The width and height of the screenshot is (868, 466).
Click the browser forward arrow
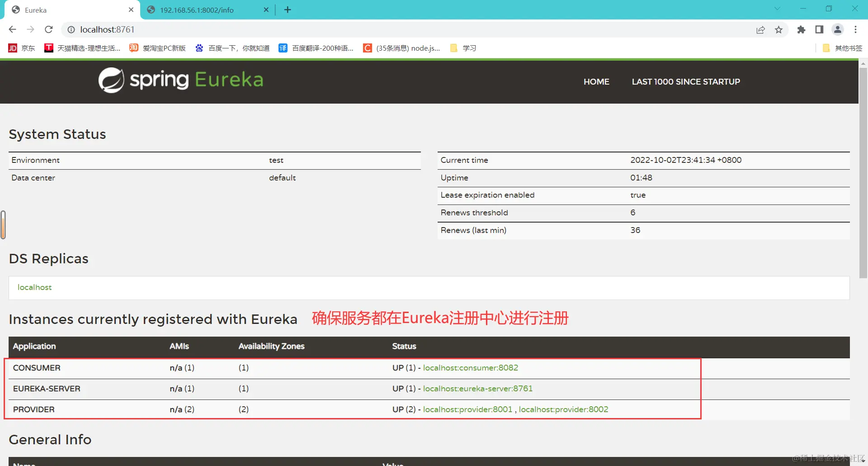click(30, 29)
